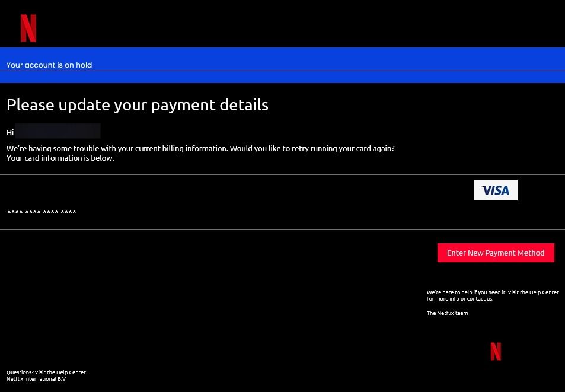Click the Netflix logo below the signature
Viewport: 565px width, 392px height.
pyautogui.click(x=496, y=351)
